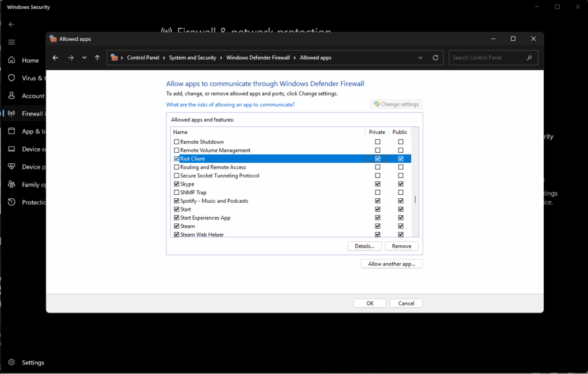
Task: Click the Remove button
Action: [401, 246]
